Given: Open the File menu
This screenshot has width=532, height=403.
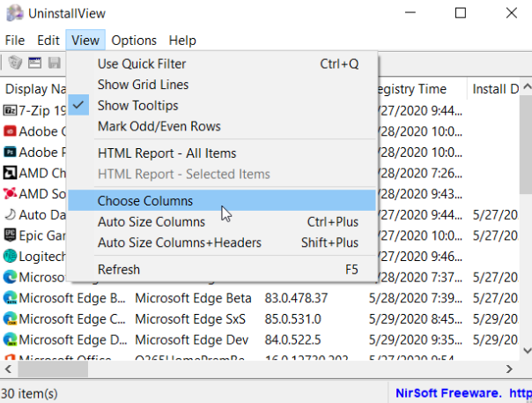Looking at the screenshot, I should [x=15, y=41].
